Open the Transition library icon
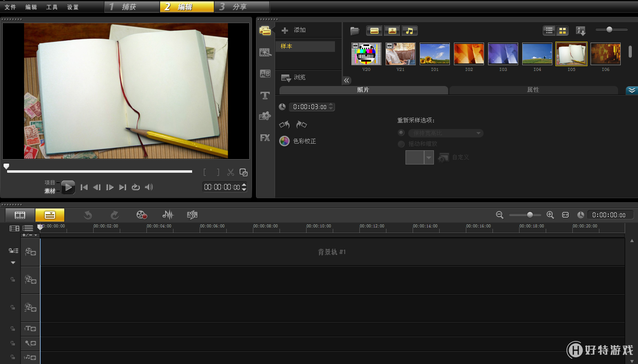Viewport: 638px width, 364px height. coord(265,52)
